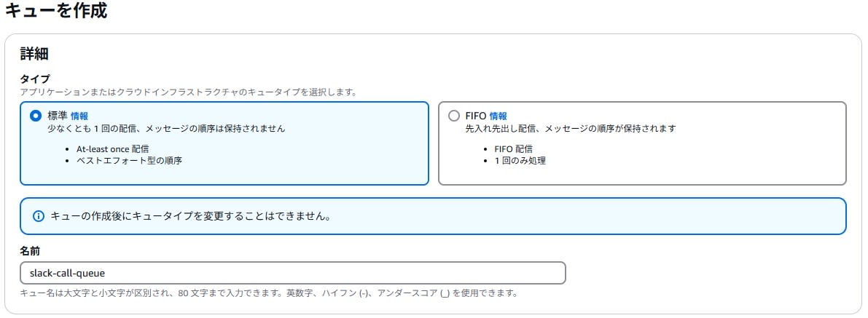Image resolution: width=868 pixels, height=318 pixels.
Task: Click the queue type cannot be changed notice text
Action: (190, 216)
